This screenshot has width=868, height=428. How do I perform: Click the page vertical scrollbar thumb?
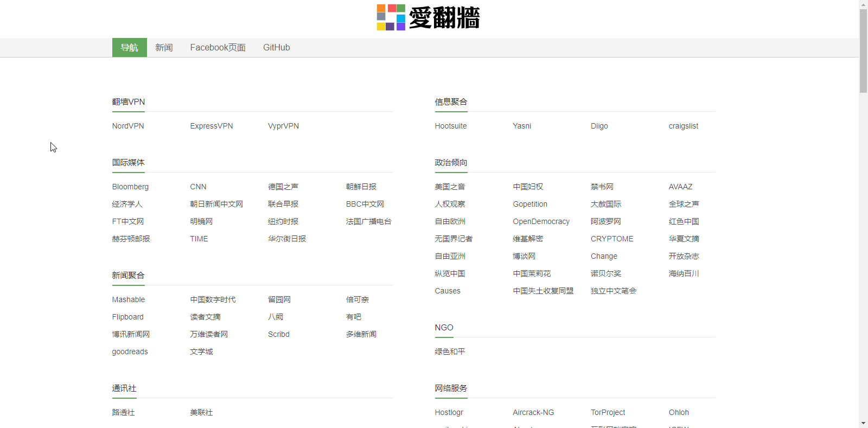863,51
